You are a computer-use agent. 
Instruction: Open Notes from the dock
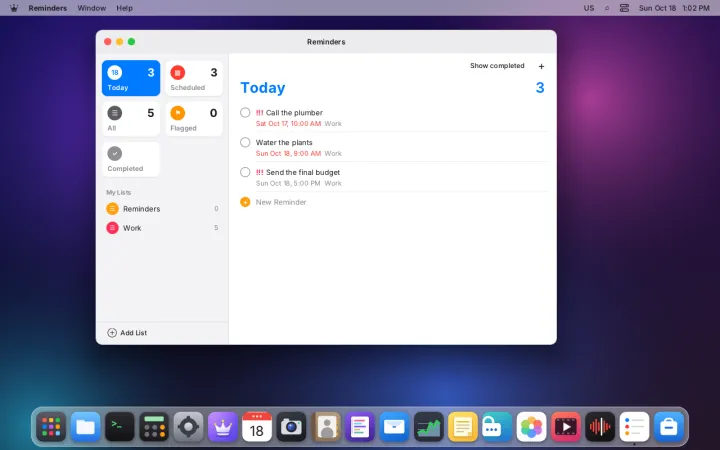point(463,427)
